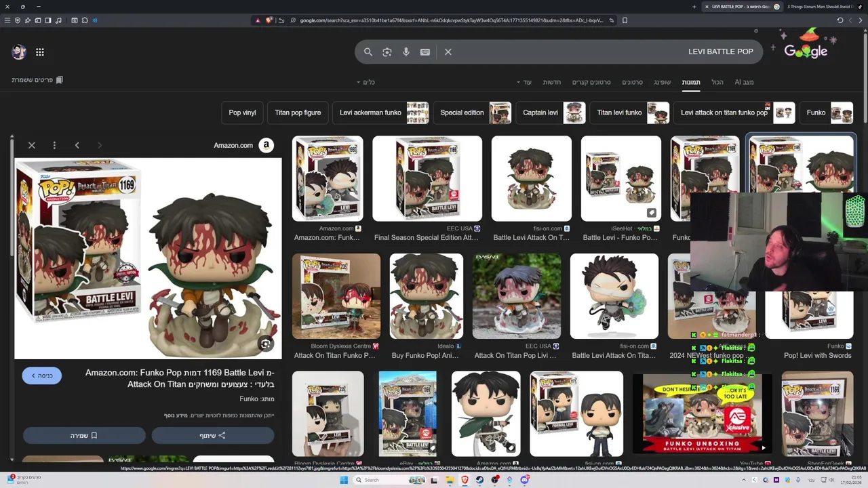The height and width of the screenshot is (488, 868).
Task: Click the Amazon logo icon in the preview header
Action: (x=267, y=145)
